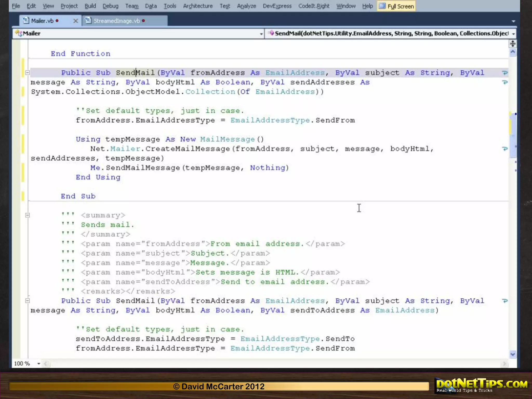532x399 pixels.
Task: Open the active files list dropdown
Action: coord(513,21)
